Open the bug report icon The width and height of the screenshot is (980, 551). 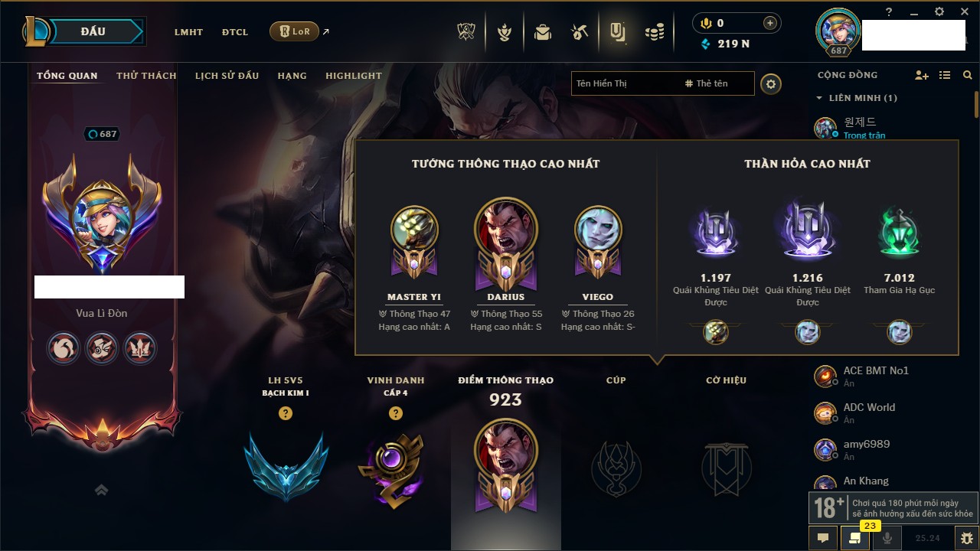coord(967,538)
